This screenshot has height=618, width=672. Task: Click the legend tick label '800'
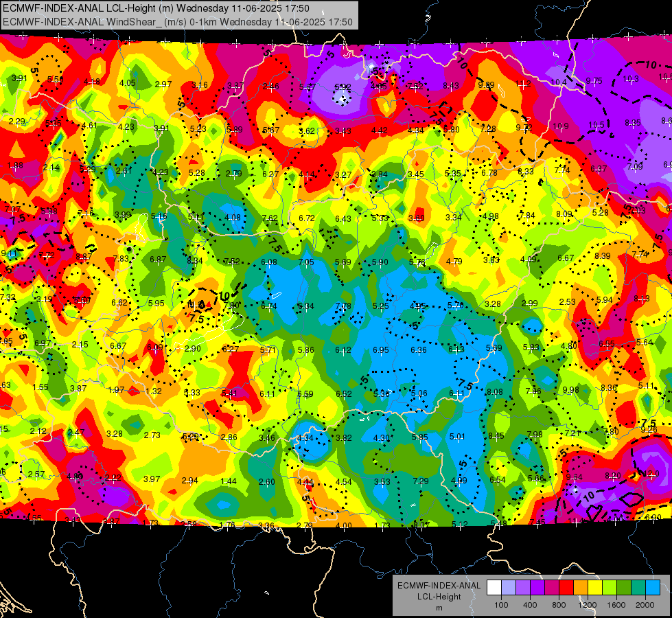point(559,605)
